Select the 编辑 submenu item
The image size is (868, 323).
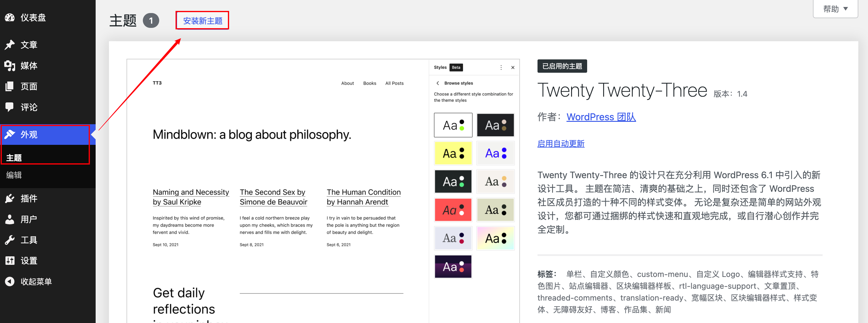click(14, 175)
